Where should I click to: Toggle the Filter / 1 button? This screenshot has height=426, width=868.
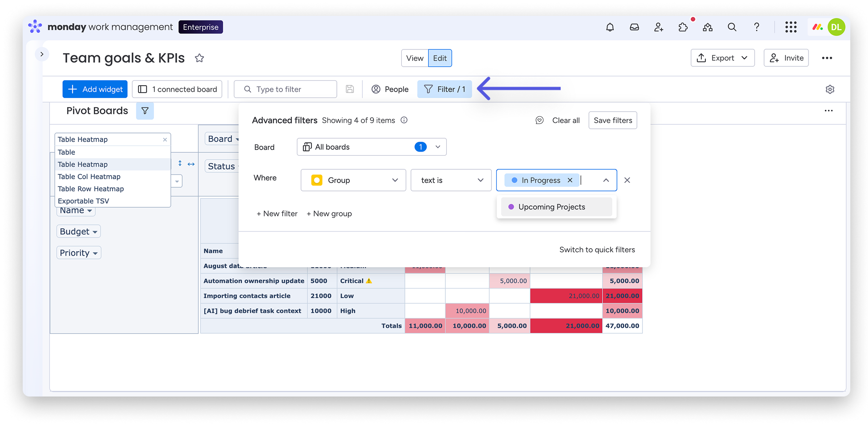[x=444, y=89]
